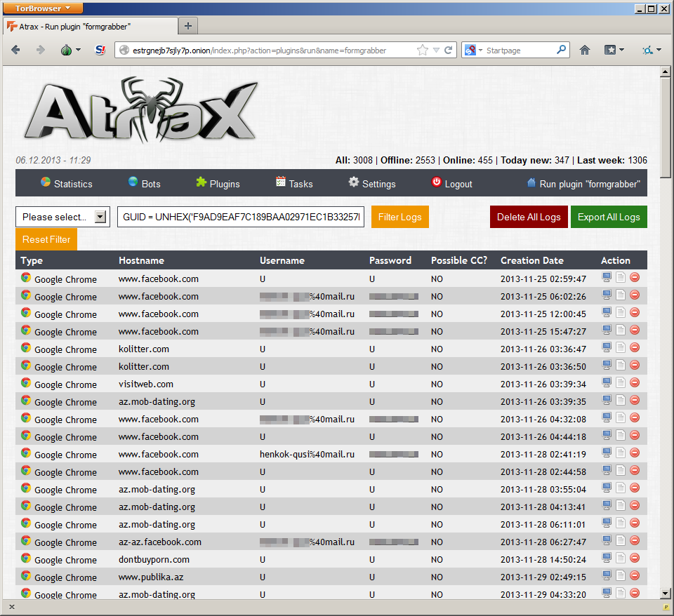Delete the log dated 2013-11-28 03:55:04
This screenshot has height=616, width=674.
(635, 488)
